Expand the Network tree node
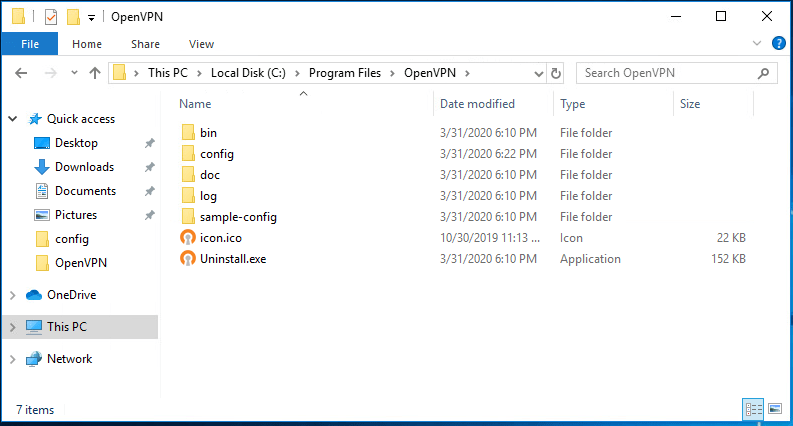 click(x=13, y=359)
